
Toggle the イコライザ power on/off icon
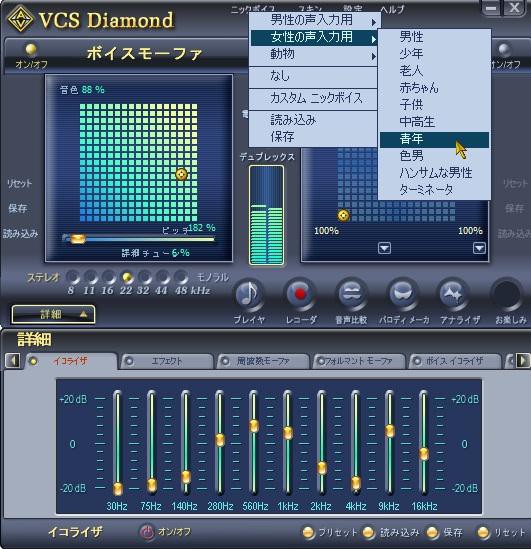pos(147,532)
